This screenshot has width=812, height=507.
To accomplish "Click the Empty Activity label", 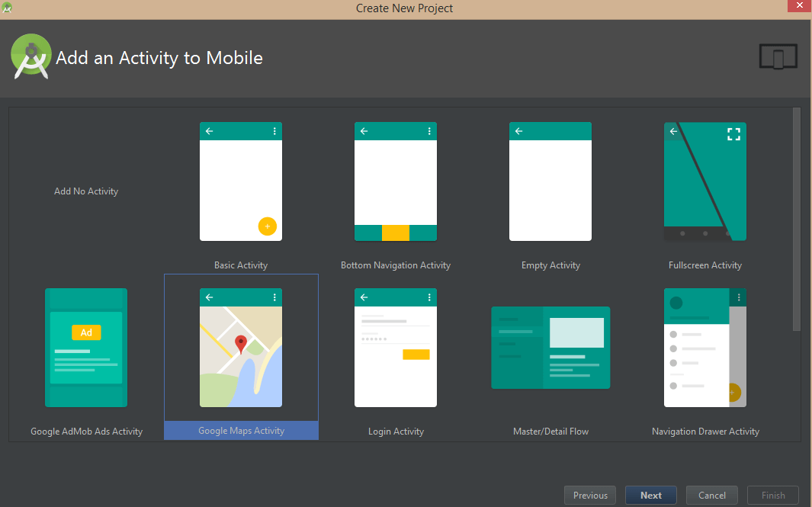I will (x=550, y=265).
